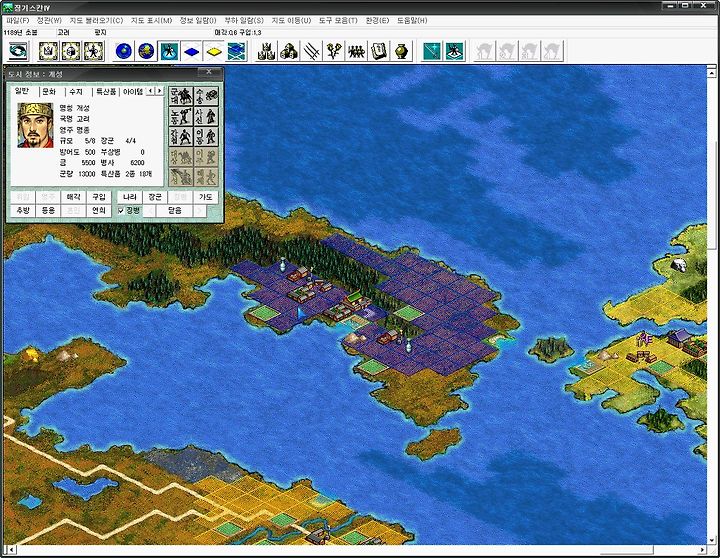Click the horizontal scrollbar right arrow
Image resolution: width=720 pixels, height=558 pixels.
pyautogui.click(x=702, y=550)
